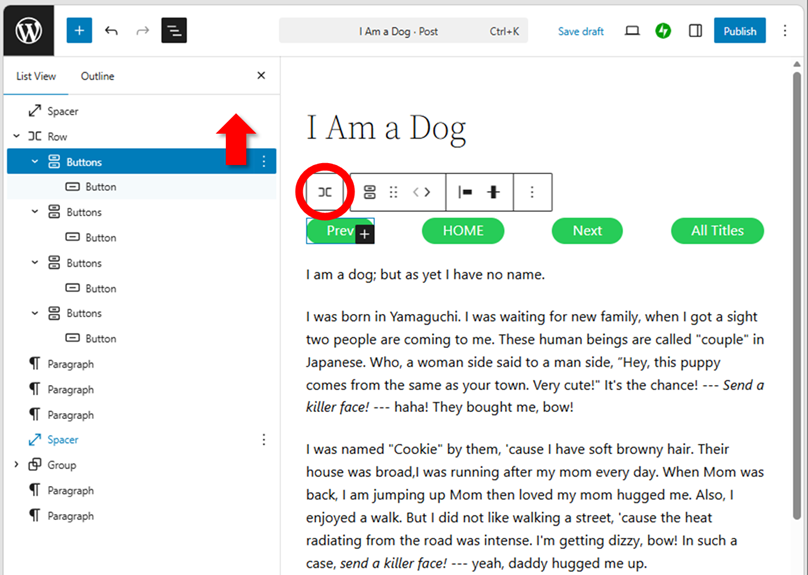Image resolution: width=808 pixels, height=575 pixels.
Task: Click the Publish button
Action: 739,31
